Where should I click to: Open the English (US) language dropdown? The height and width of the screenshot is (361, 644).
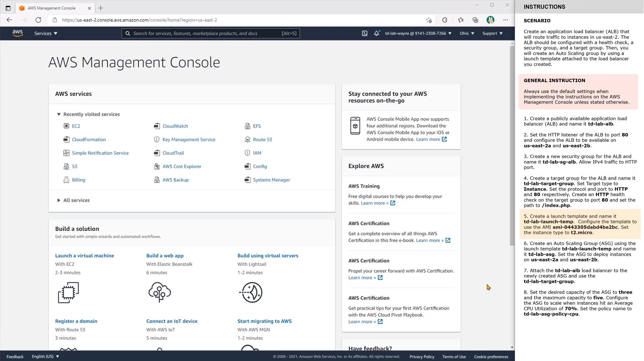click(45, 356)
